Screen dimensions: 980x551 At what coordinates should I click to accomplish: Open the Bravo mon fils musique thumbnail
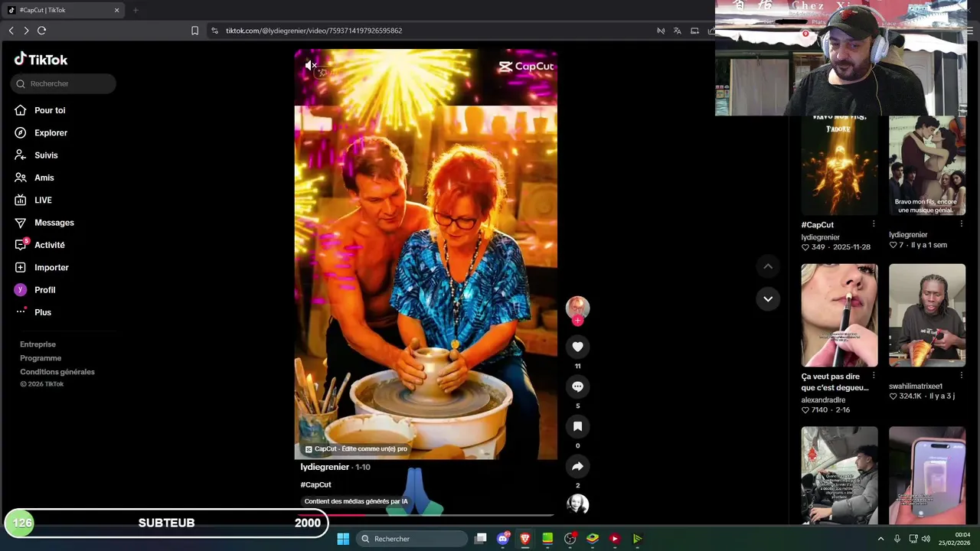tap(927, 165)
